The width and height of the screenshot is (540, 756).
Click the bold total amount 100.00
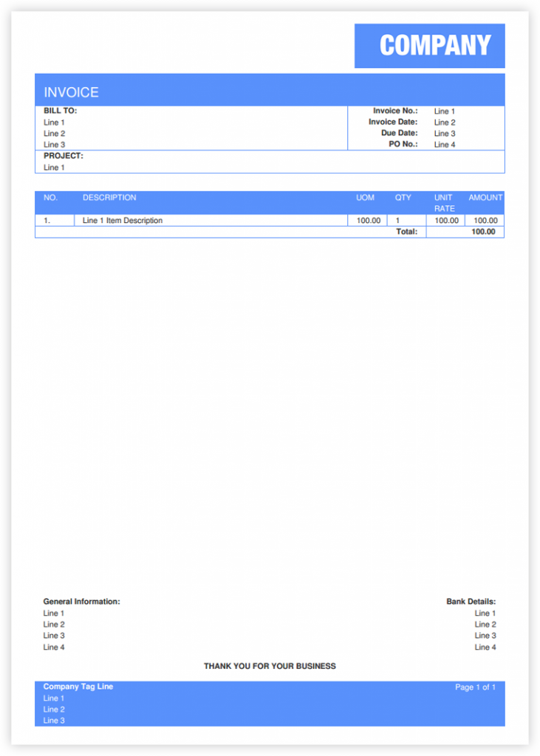pos(484,232)
